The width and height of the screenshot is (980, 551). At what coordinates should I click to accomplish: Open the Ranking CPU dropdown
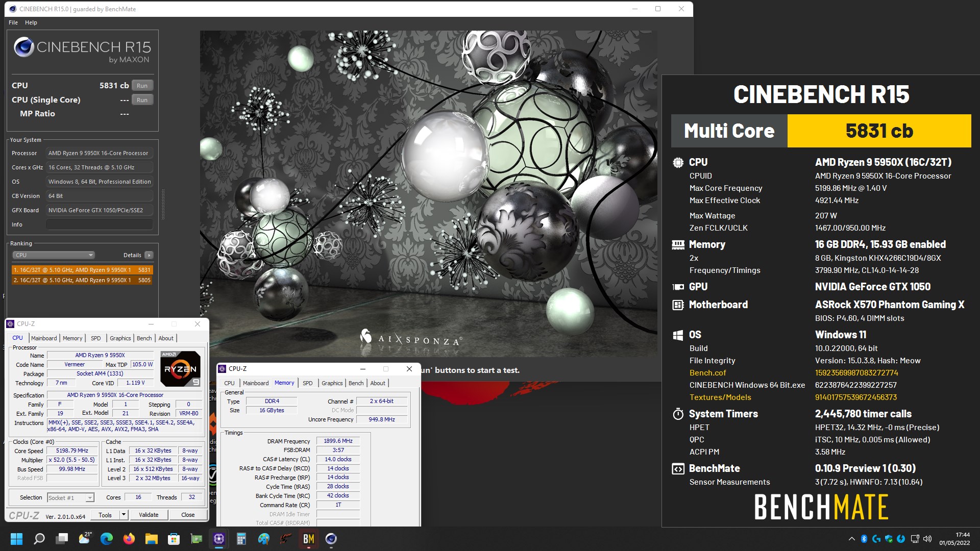(x=54, y=255)
